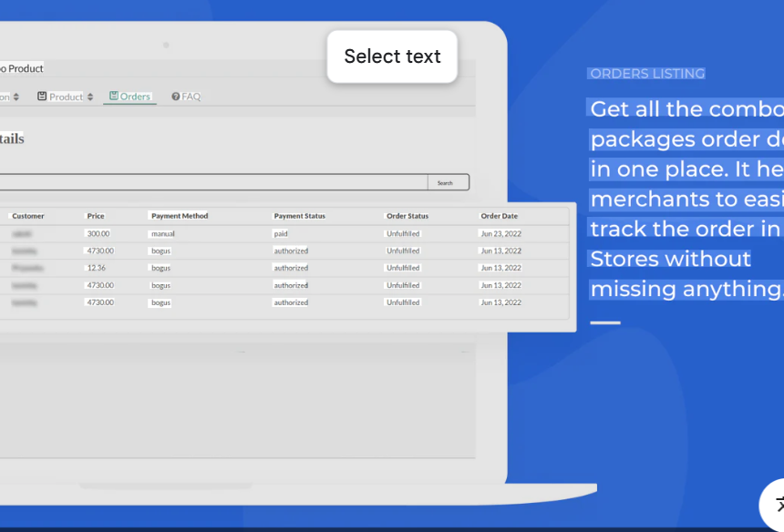Click the Search button
This screenshot has width=784, height=532.
448,182
